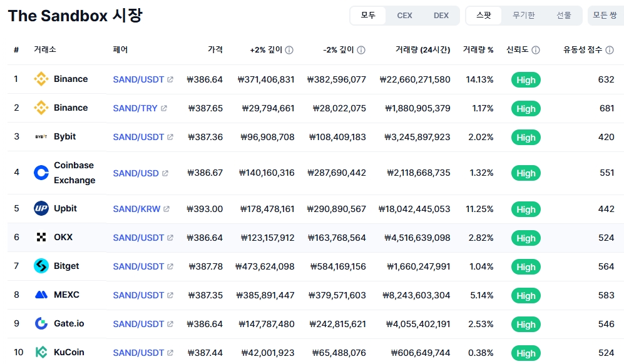The image size is (624, 364).
Task: Click the High badge in KuCoin row
Action: tap(526, 353)
